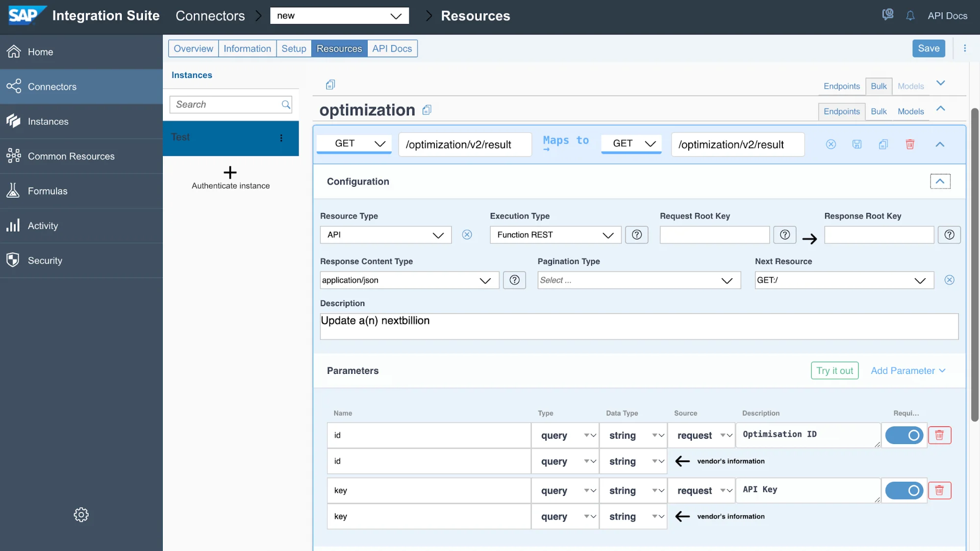980x551 pixels.
Task: Click the Add Parameter expander arrow
Action: click(942, 370)
